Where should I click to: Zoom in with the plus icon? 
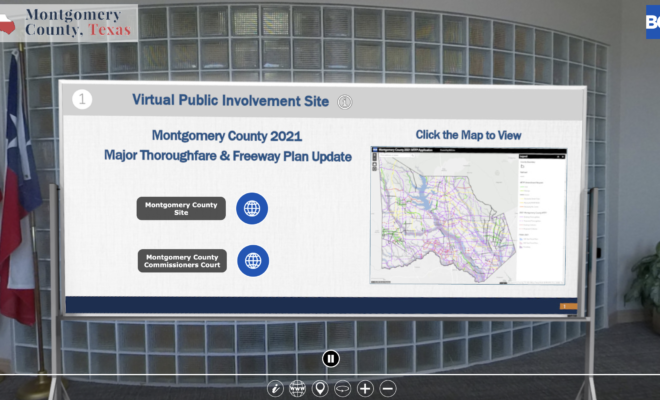365,388
